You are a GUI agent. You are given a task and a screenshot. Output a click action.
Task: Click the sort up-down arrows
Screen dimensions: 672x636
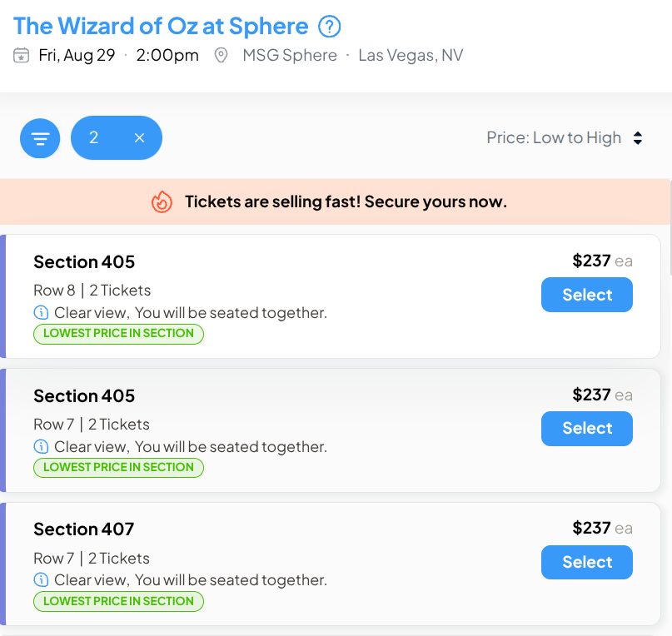pos(638,138)
